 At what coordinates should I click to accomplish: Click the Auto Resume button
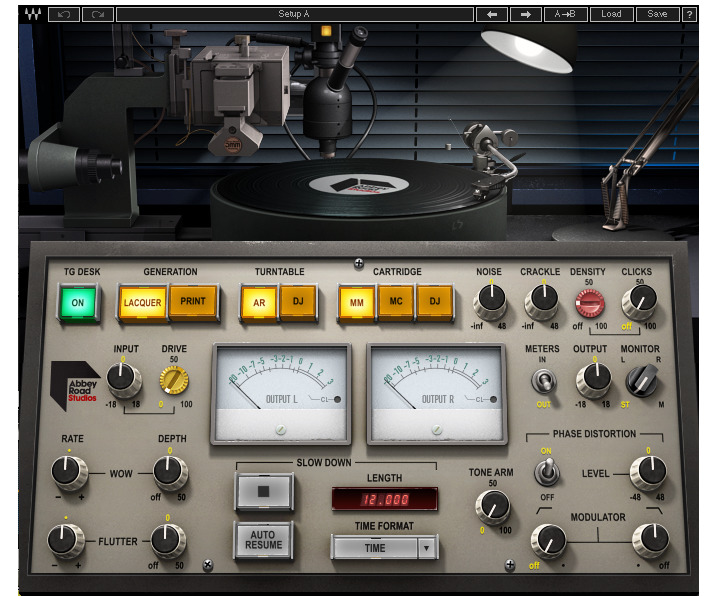[x=263, y=540]
